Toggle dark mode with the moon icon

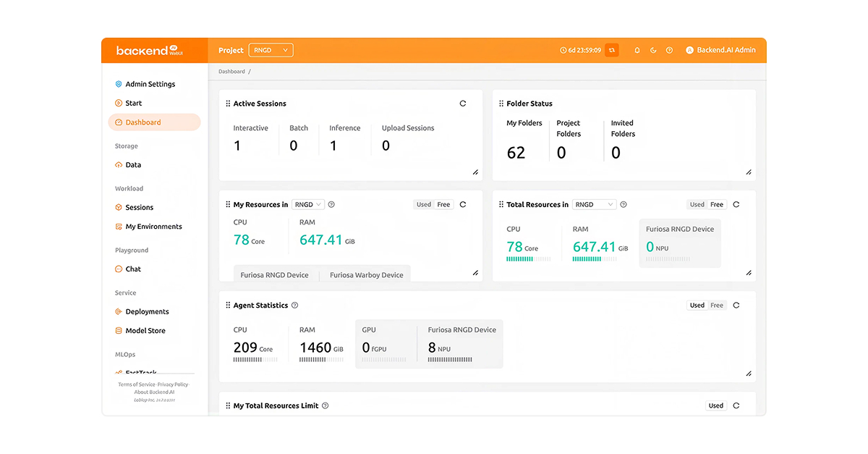(x=653, y=50)
